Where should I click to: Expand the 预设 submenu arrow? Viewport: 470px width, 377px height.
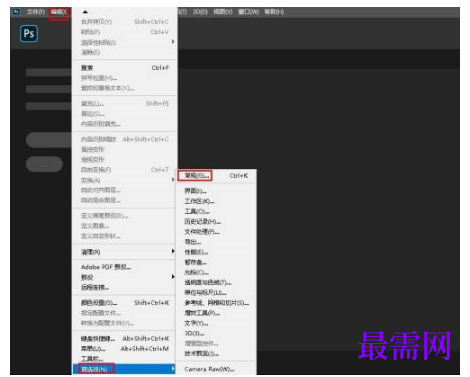(173, 277)
